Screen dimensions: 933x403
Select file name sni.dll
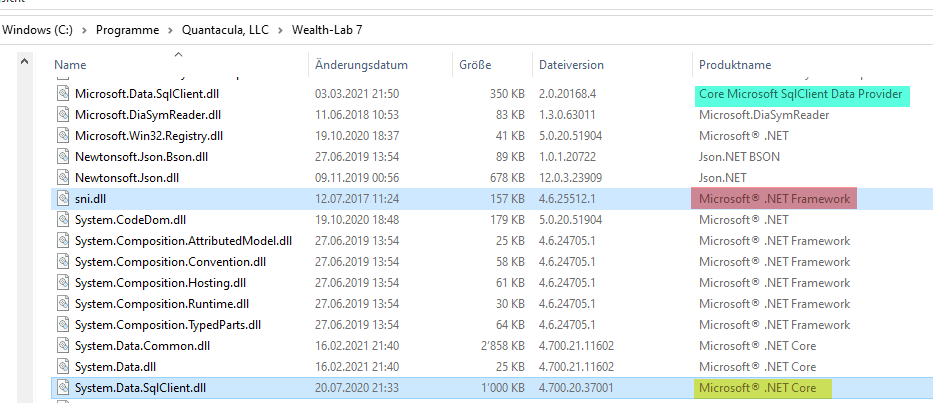pos(90,199)
